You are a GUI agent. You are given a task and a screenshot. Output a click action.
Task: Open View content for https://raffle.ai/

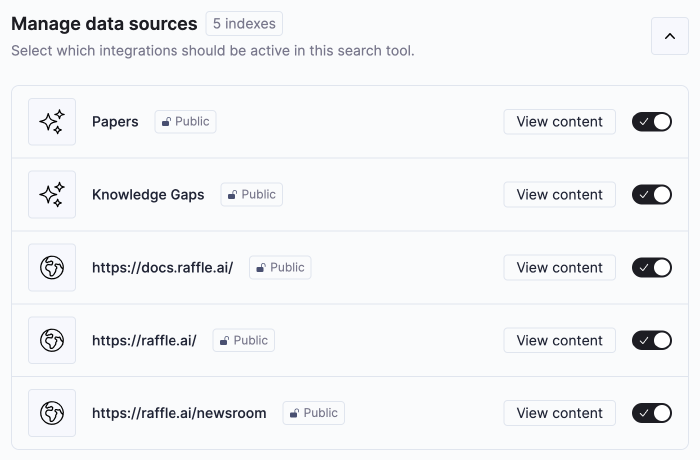coord(559,340)
